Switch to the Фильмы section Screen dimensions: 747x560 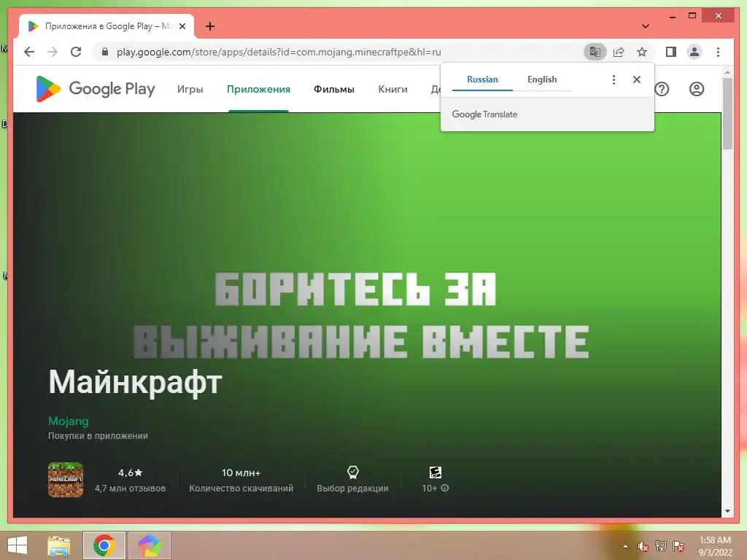pyautogui.click(x=334, y=89)
